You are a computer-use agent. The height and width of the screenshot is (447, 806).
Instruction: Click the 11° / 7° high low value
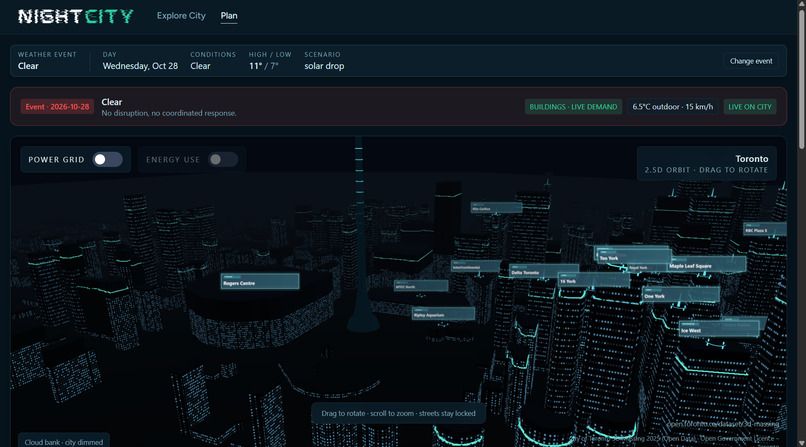coord(263,66)
